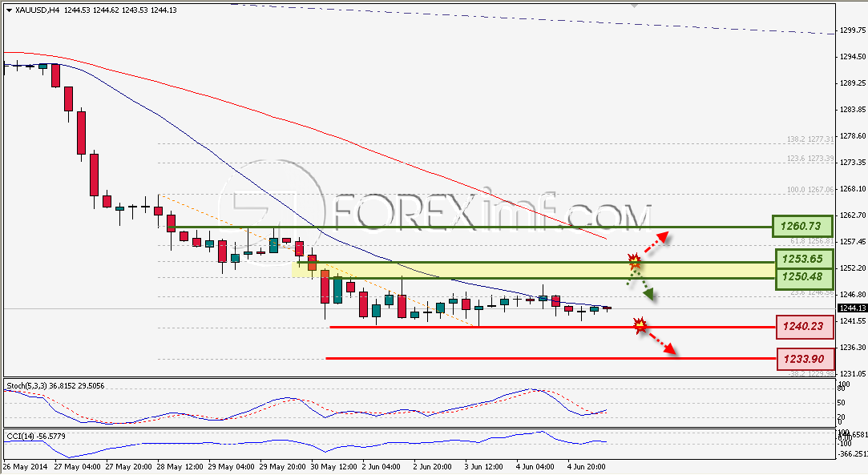Click the time axis label 26 May 2014
The image size is (868, 475).
click(26, 467)
